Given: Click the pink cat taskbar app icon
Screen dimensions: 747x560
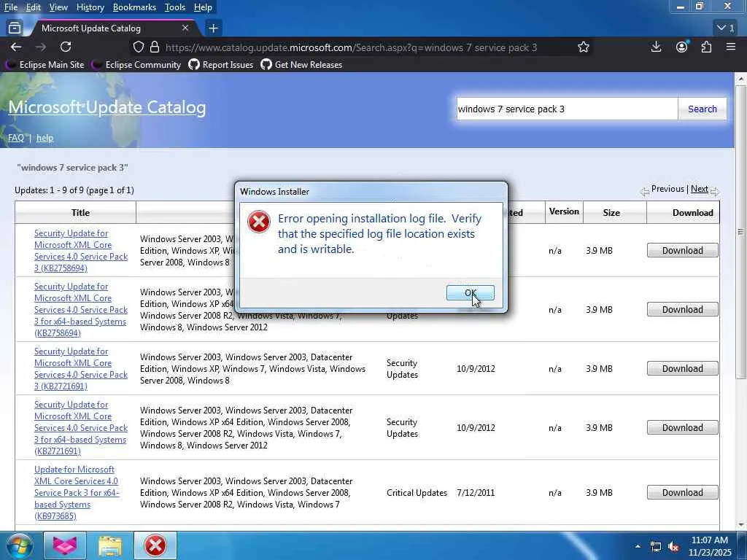Looking at the screenshot, I should point(65,545).
